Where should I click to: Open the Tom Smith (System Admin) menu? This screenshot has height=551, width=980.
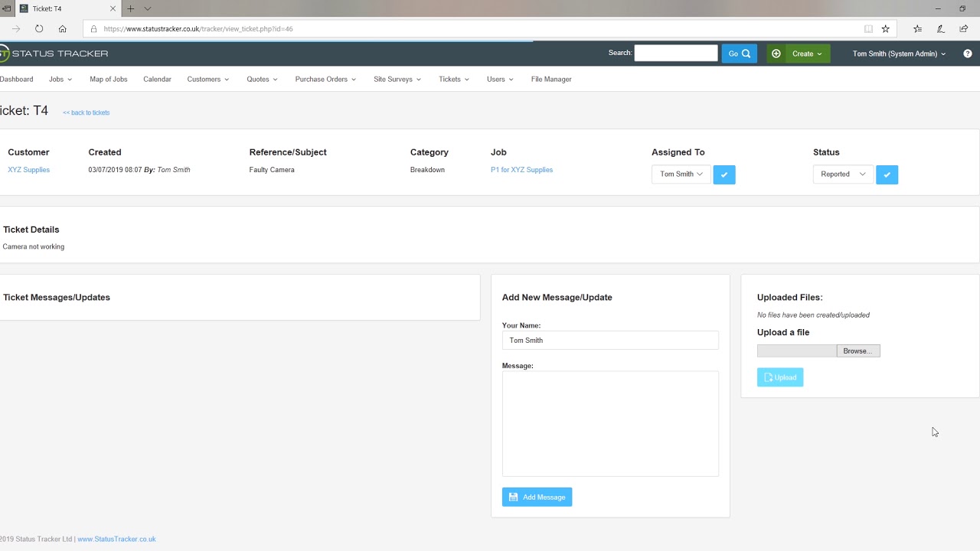[x=899, y=54]
